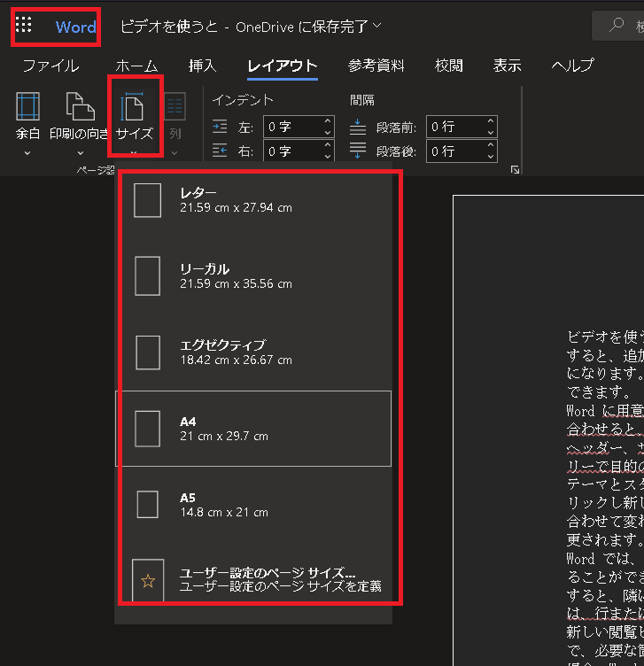Click the 列 columns icon
The width and height of the screenshot is (644, 666).
point(175,106)
